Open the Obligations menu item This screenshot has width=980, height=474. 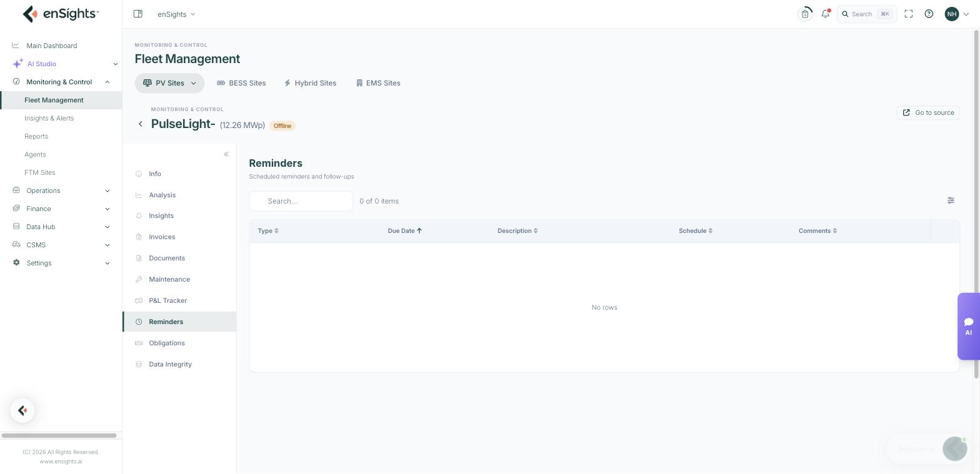click(179, 343)
